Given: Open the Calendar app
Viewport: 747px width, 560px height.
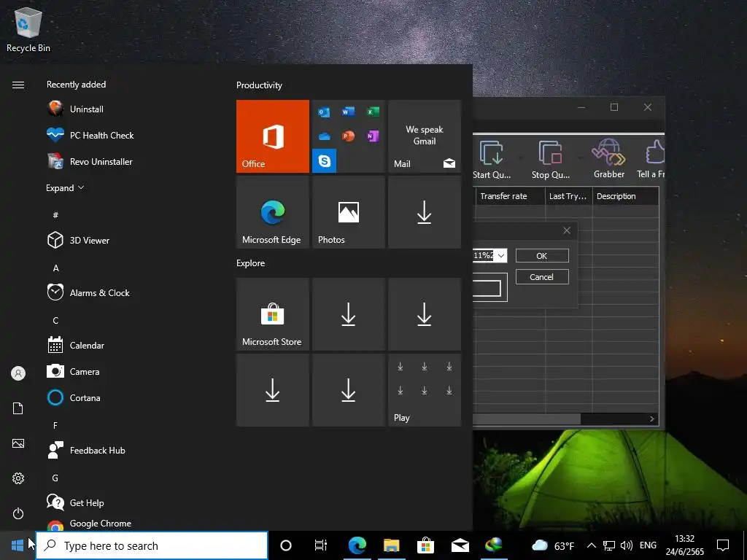Looking at the screenshot, I should [x=75, y=345].
